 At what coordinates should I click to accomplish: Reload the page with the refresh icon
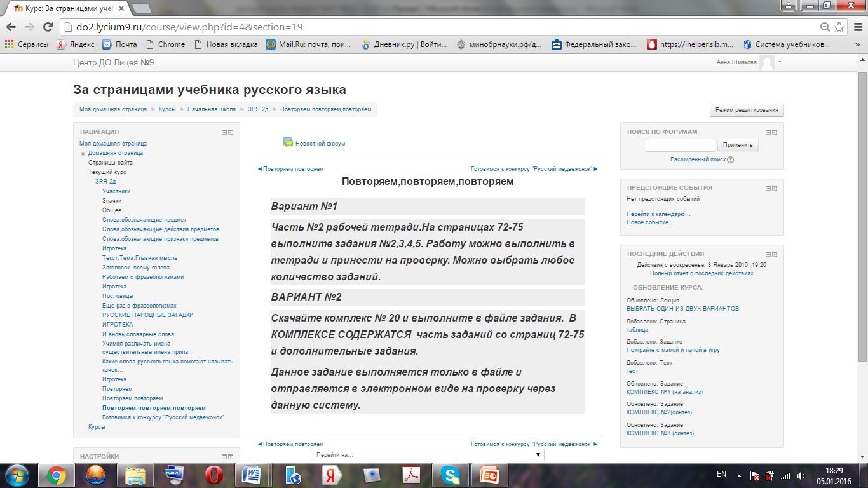coord(48,27)
